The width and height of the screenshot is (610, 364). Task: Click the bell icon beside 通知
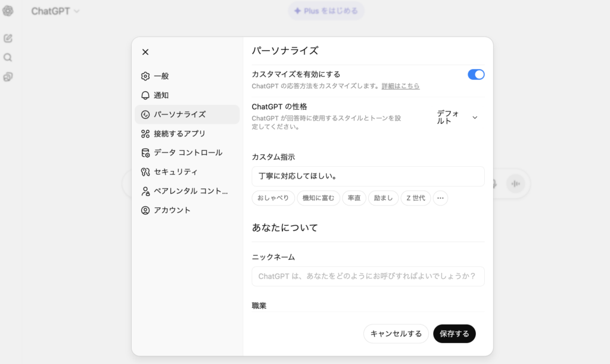click(145, 95)
